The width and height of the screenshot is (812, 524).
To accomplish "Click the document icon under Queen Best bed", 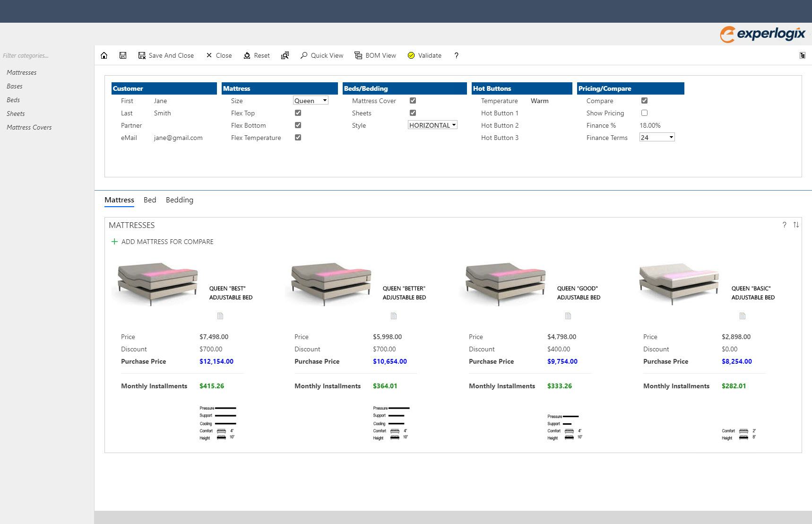I will click(220, 316).
